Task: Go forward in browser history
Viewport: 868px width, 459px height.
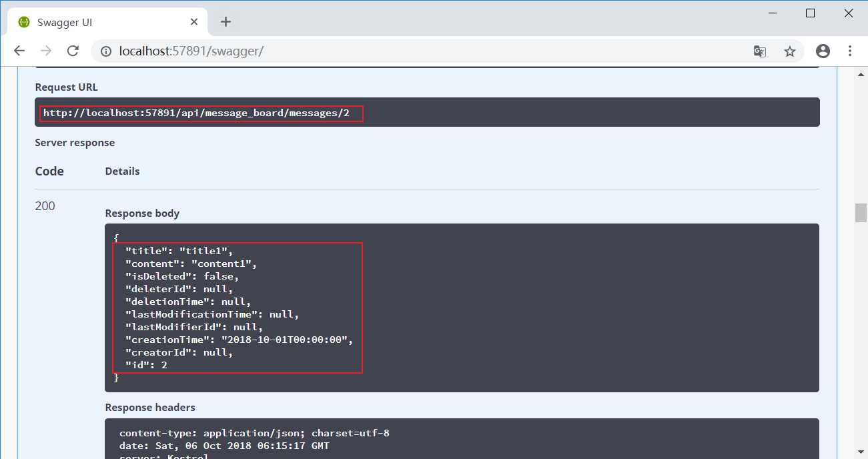Action: point(46,51)
